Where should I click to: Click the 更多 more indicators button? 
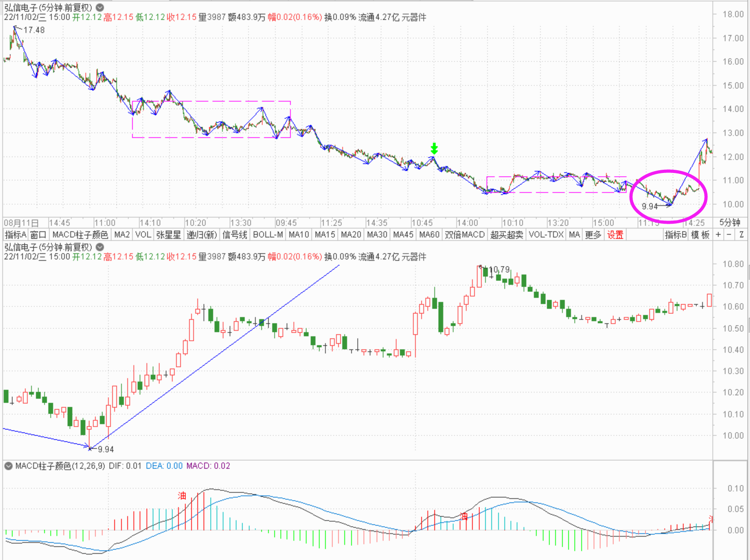click(x=593, y=235)
